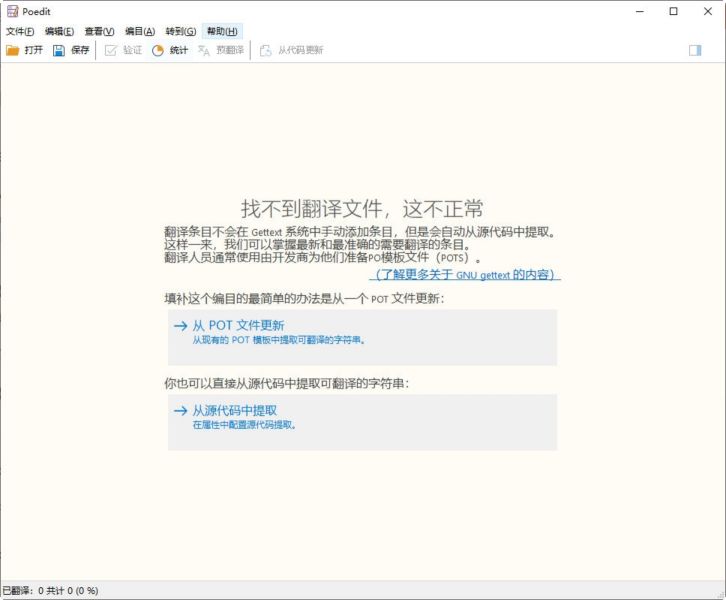Open the 帮助(H) help menu
The height and width of the screenshot is (600, 726).
[x=222, y=31]
